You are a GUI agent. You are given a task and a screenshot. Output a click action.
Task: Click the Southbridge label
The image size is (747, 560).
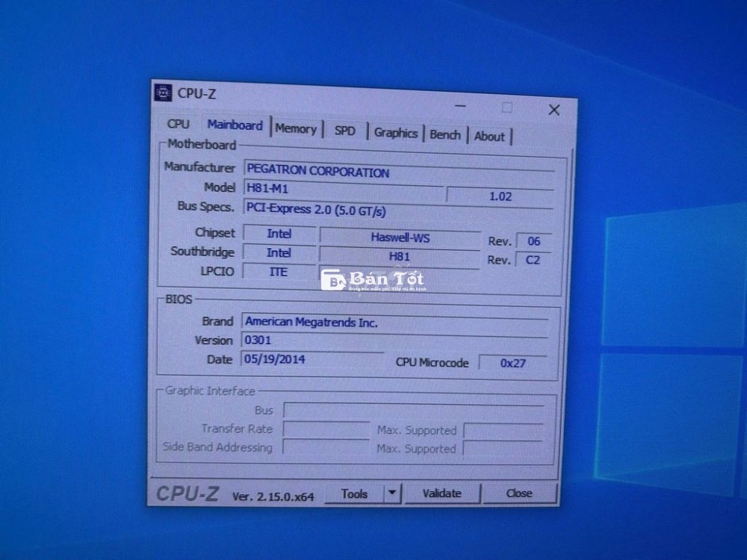click(202, 252)
